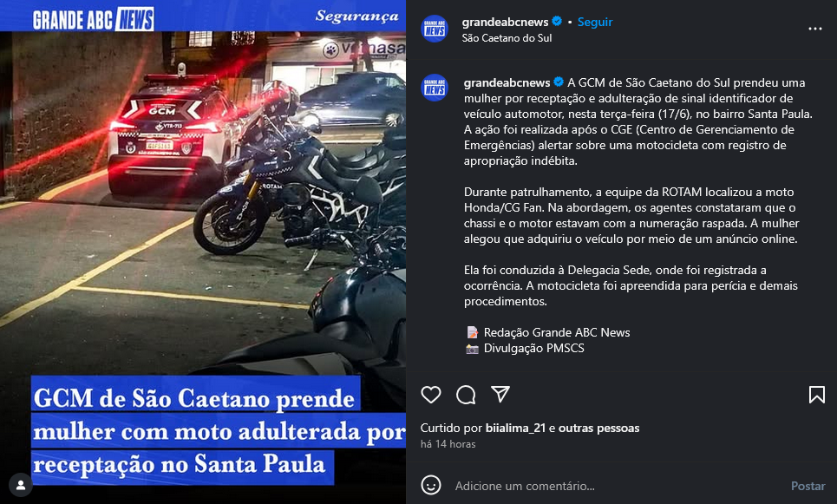Screen dimensions: 837x504
Task: Click verified badge next to header username
Action: 557,22
